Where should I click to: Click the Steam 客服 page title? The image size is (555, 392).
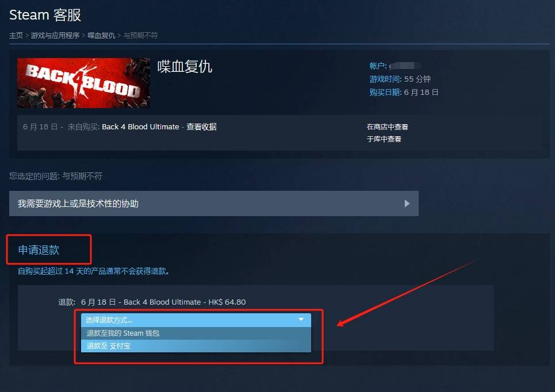(x=45, y=15)
